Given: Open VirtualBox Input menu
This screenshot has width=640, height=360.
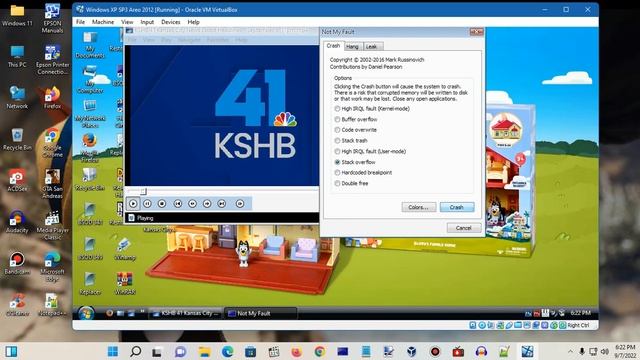Looking at the screenshot, I should click(x=147, y=22).
